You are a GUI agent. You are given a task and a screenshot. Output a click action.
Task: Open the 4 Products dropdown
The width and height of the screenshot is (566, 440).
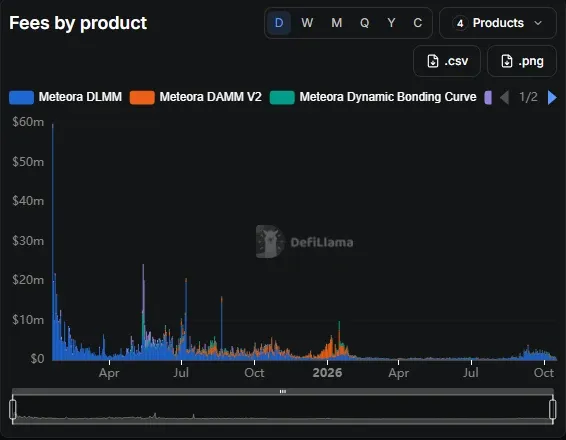(498, 23)
